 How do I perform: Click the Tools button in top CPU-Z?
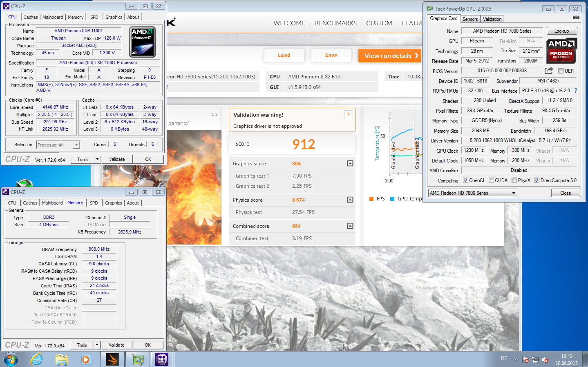coord(83,159)
